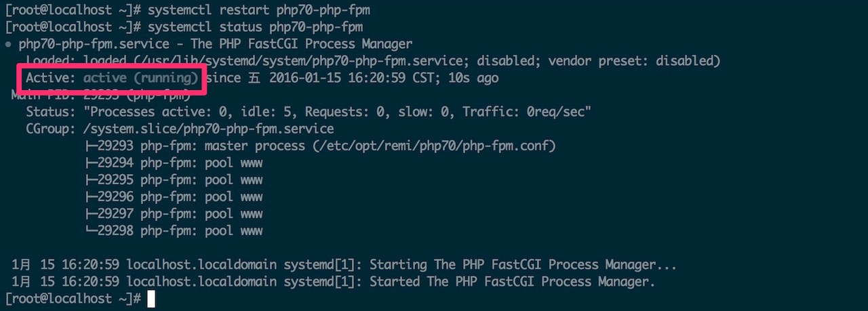Click the status bullet before php70-php-fpm.service
Screen dimensions: 868x311
click(7, 45)
